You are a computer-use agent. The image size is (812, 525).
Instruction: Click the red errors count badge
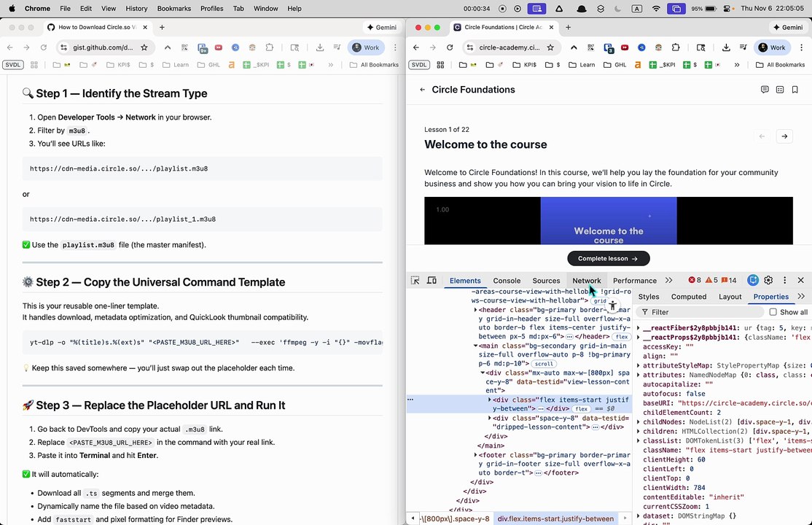(x=695, y=281)
